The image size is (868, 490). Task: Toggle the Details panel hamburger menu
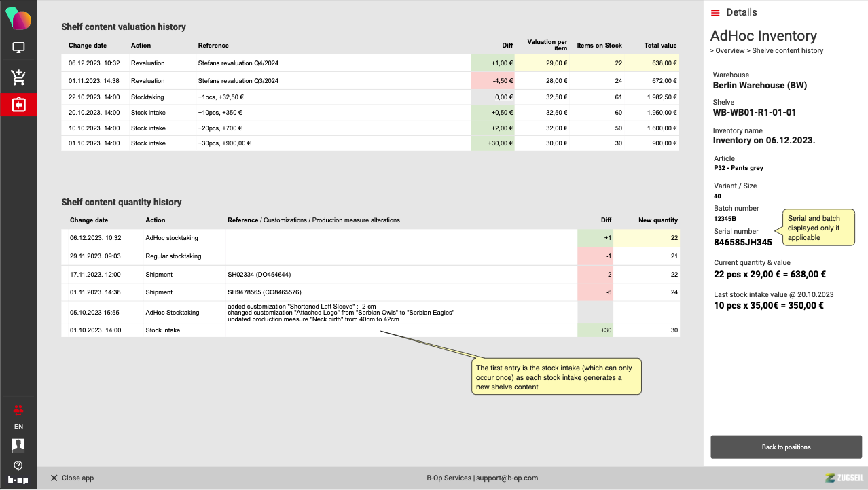coord(715,13)
